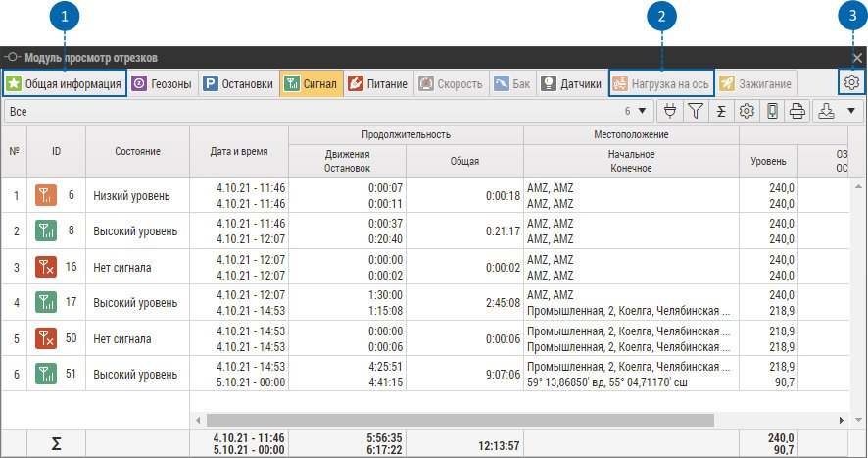Click row number 4 cell
868x458 pixels.
click(16, 303)
